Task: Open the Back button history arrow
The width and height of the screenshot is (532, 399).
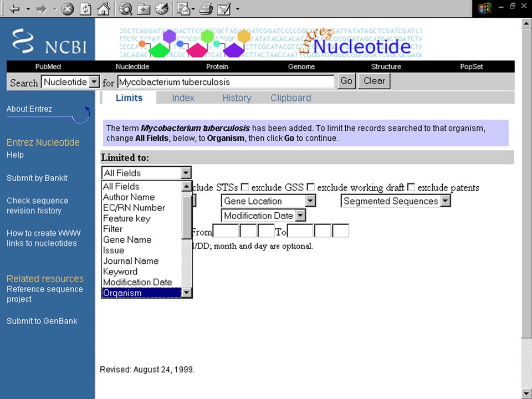Action: (28, 9)
